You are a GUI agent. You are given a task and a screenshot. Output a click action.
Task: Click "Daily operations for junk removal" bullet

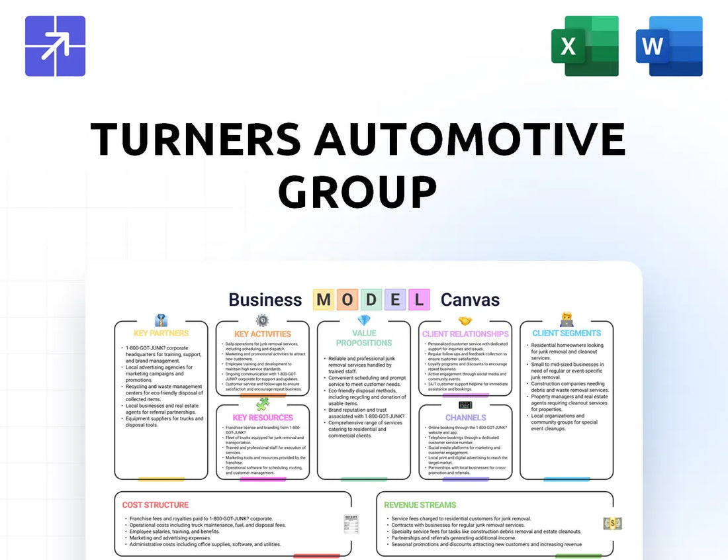[261, 346]
